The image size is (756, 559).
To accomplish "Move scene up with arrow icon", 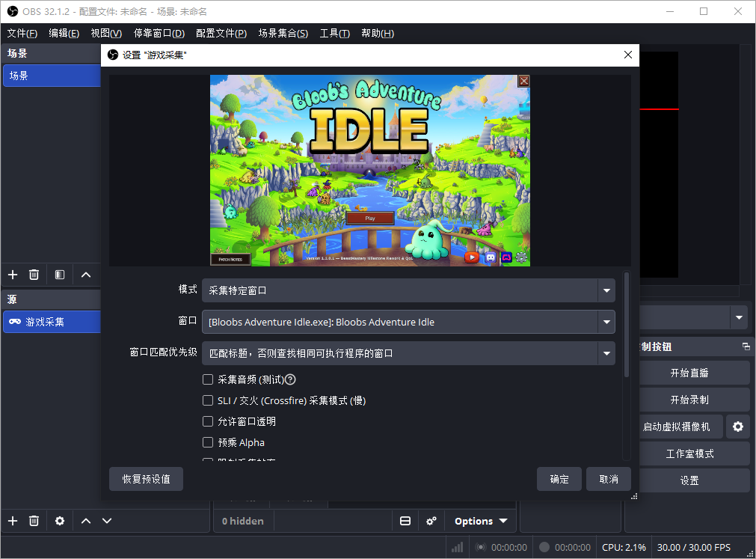I will pos(86,275).
